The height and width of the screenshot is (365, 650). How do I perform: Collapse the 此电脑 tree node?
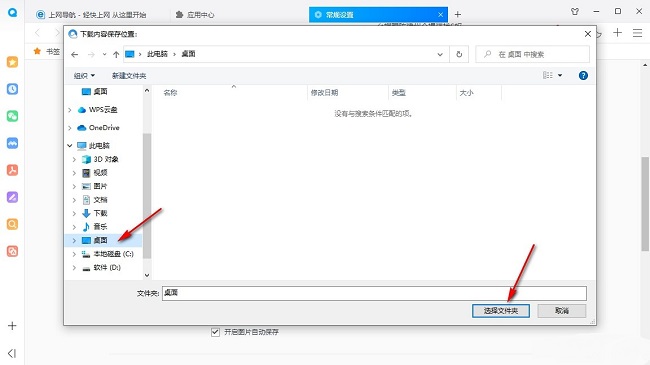click(70, 146)
